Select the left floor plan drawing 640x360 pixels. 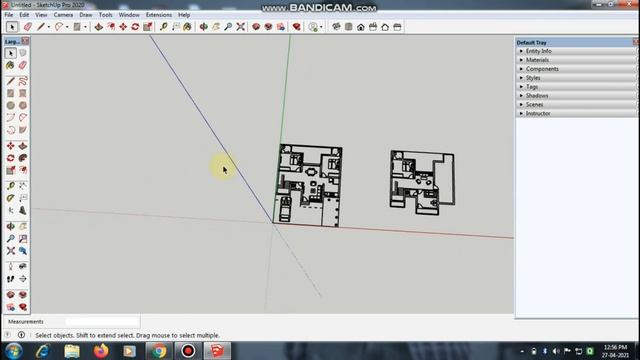pyautogui.click(x=308, y=185)
